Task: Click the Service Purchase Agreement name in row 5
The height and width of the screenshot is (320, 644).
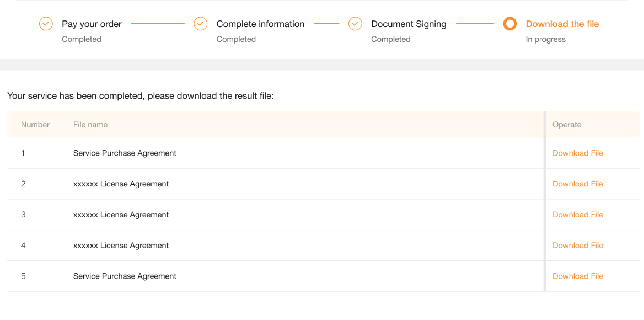Action: [x=125, y=276]
